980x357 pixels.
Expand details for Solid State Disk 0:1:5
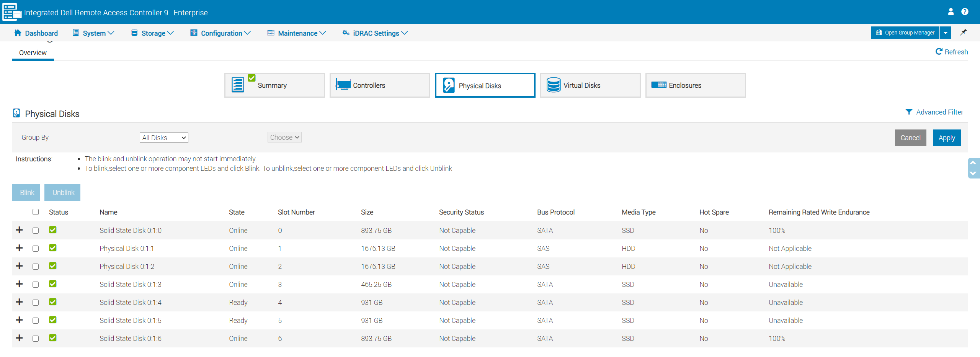19,320
